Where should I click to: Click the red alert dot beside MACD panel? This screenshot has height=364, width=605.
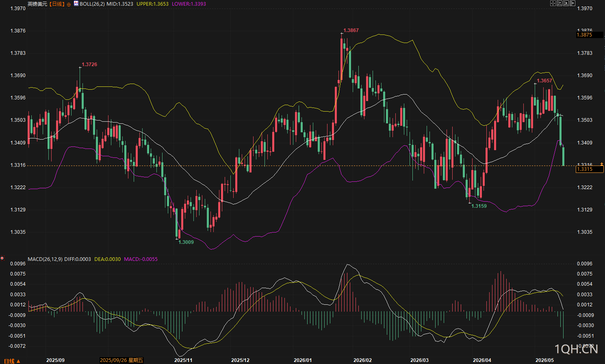pos(2,258)
